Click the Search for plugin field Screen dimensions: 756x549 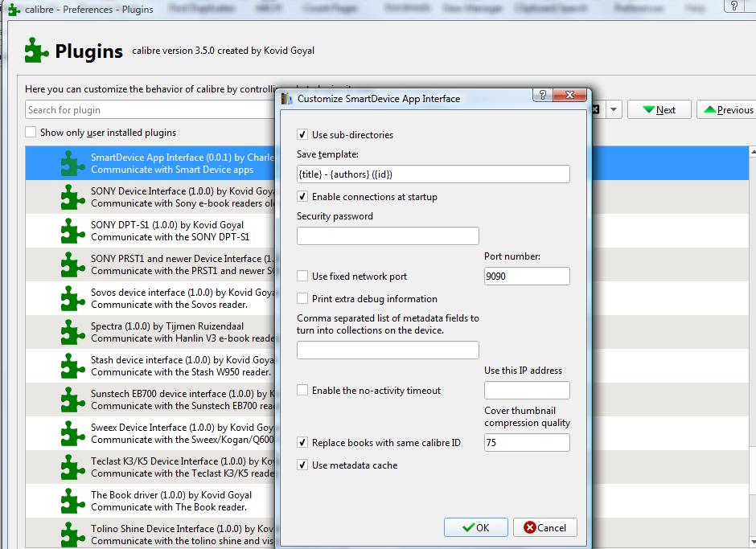point(150,109)
